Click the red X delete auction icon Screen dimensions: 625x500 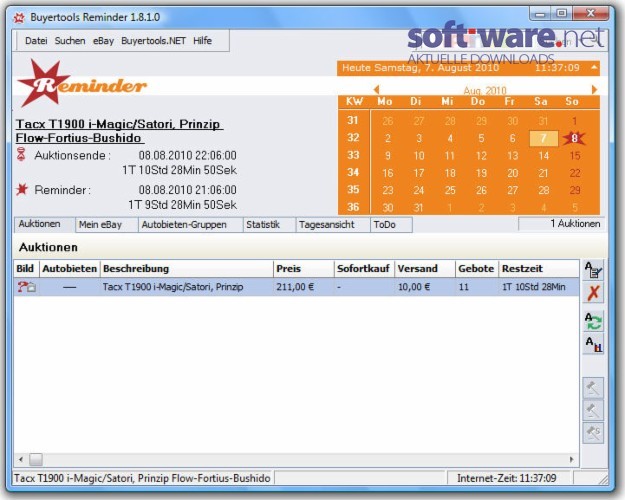593,293
